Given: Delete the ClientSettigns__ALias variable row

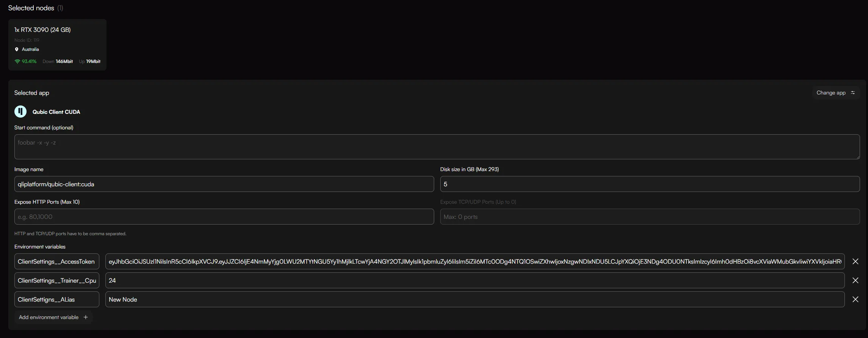Looking at the screenshot, I should [855, 299].
